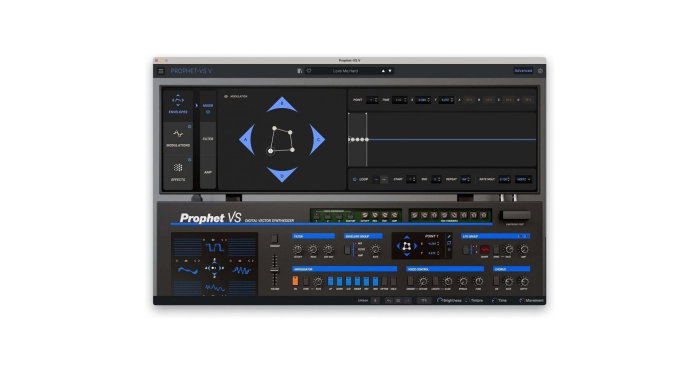Click the Arpeggiator Down mode button
This screenshot has height=372, width=700.
click(x=339, y=281)
